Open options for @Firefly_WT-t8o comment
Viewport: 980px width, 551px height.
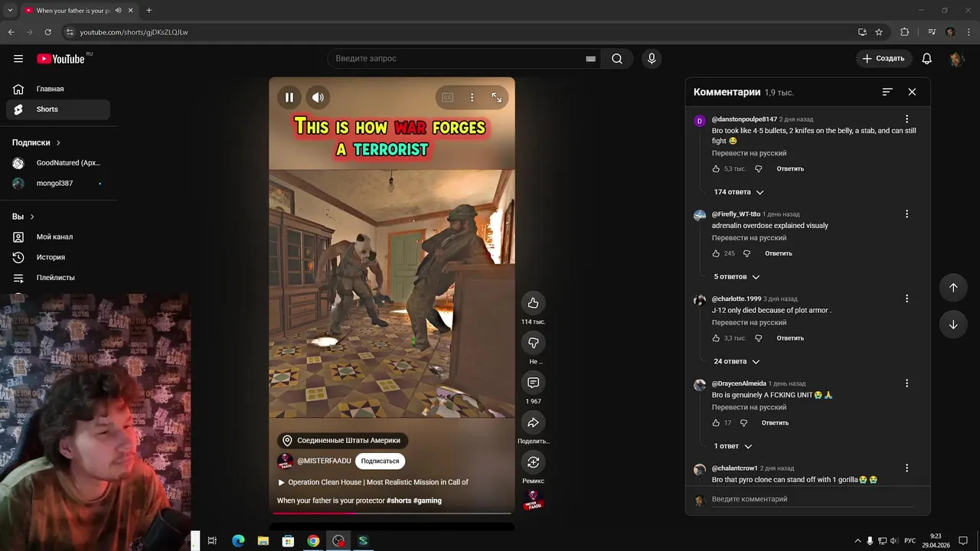(906, 214)
